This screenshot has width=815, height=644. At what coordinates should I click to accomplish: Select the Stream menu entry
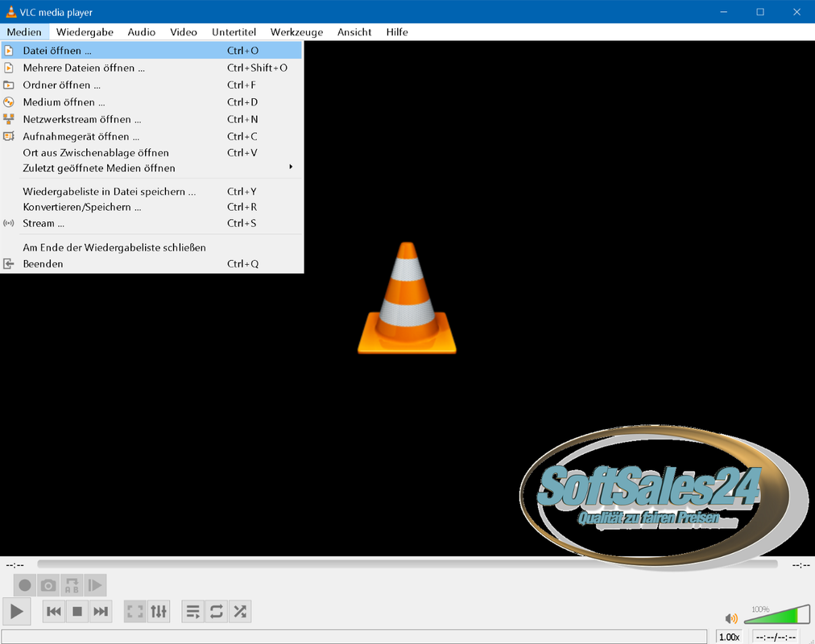click(x=151, y=223)
